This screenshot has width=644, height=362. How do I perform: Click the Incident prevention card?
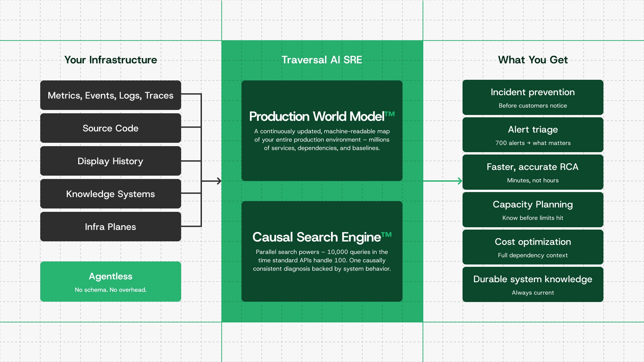pyautogui.click(x=533, y=98)
